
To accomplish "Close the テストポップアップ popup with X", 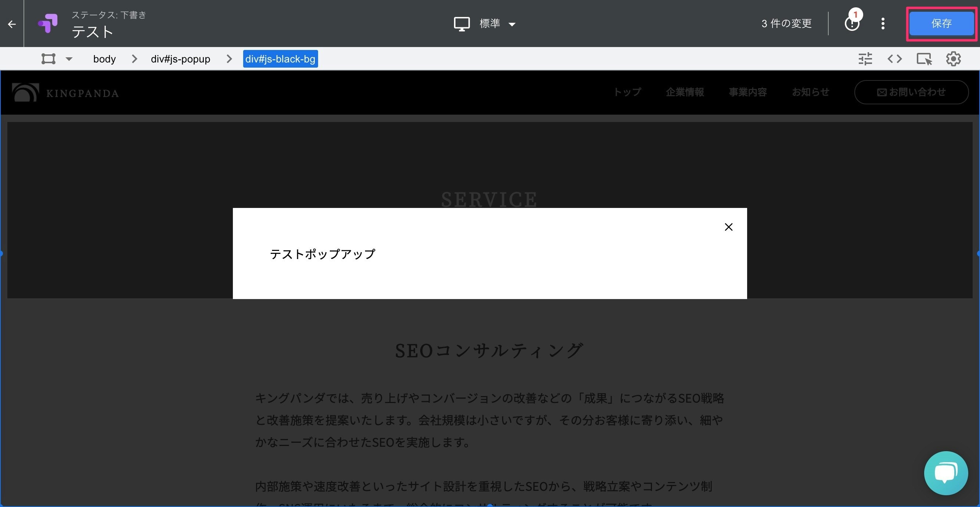I will tap(728, 227).
